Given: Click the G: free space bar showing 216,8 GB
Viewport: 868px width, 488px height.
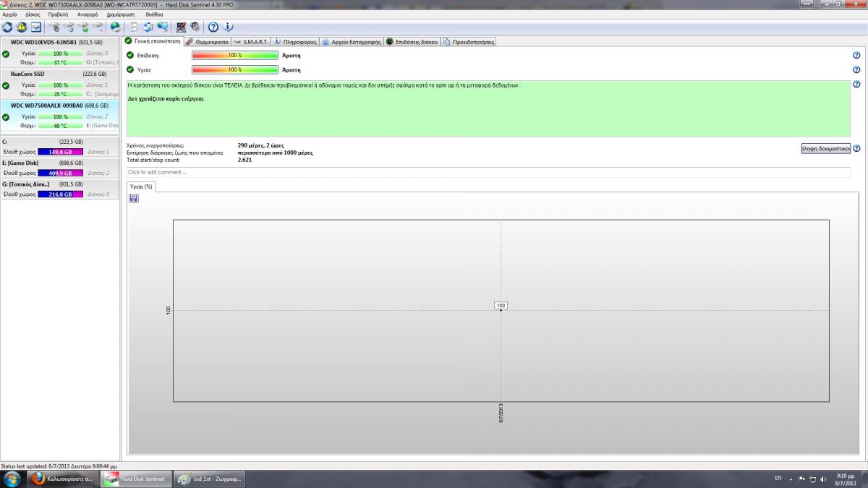Looking at the screenshot, I should tap(60, 194).
